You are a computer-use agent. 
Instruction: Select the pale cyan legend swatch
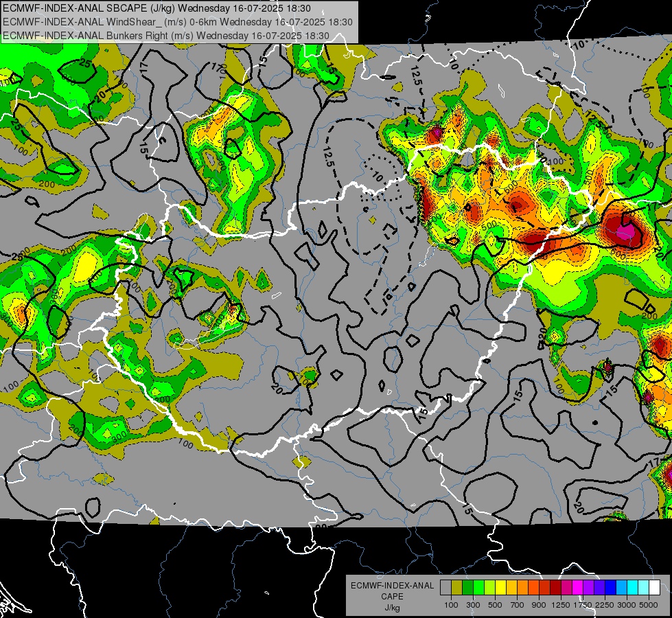pos(644,588)
